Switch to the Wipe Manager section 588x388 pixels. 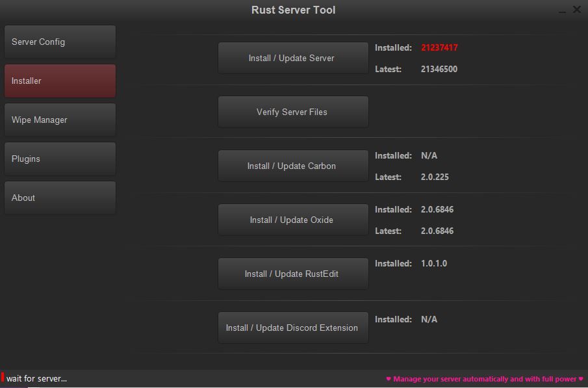[60, 120]
